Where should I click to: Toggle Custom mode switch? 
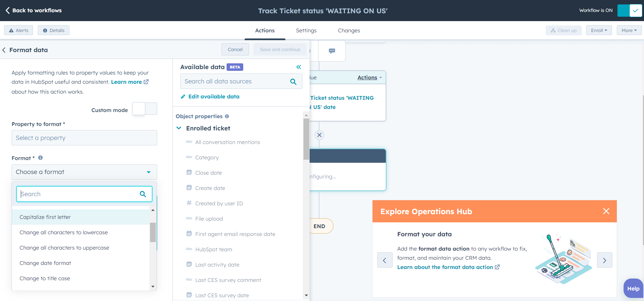145,109
